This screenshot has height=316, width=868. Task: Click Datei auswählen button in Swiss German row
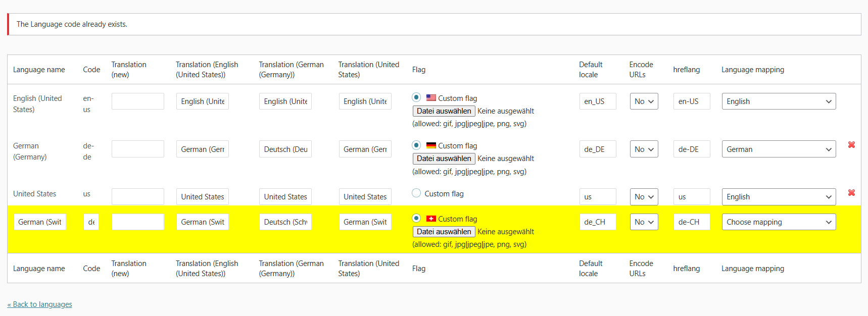tap(444, 232)
